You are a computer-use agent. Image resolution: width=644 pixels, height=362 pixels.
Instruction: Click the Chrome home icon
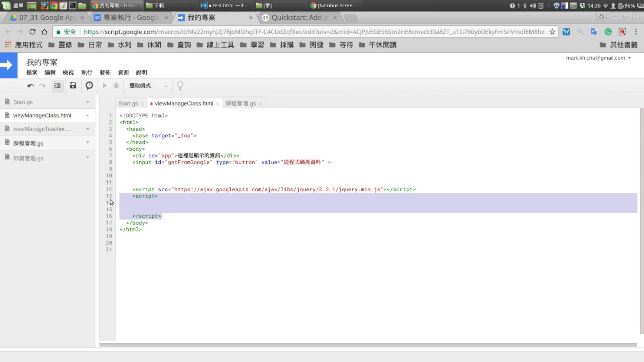click(x=44, y=32)
